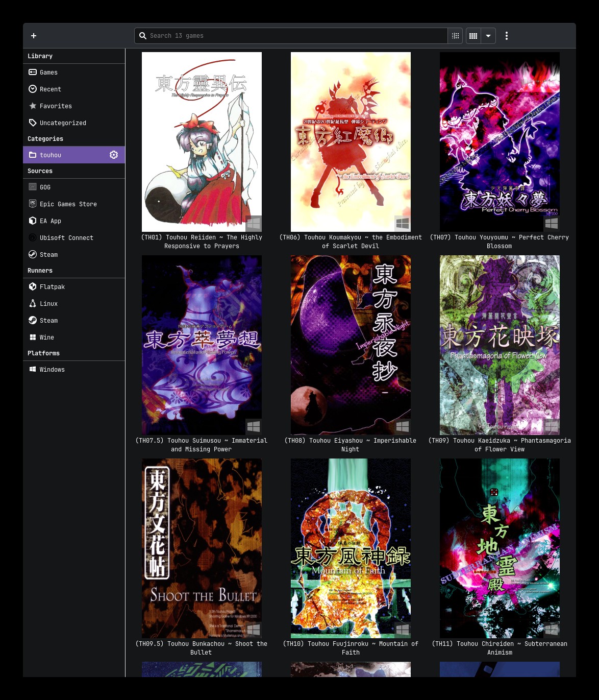The width and height of the screenshot is (599, 700).
Task: Click Steam icon under Sources
Action: pos(33,255)
